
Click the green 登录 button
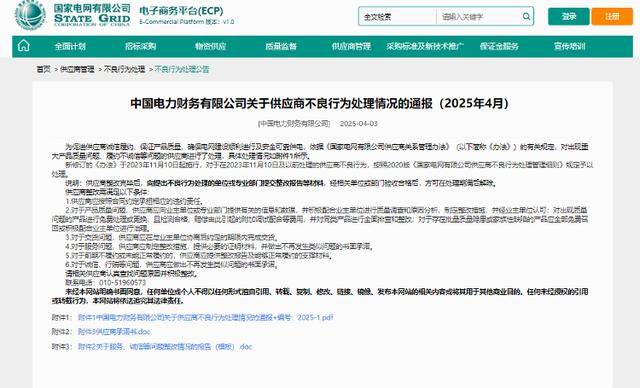569,17
